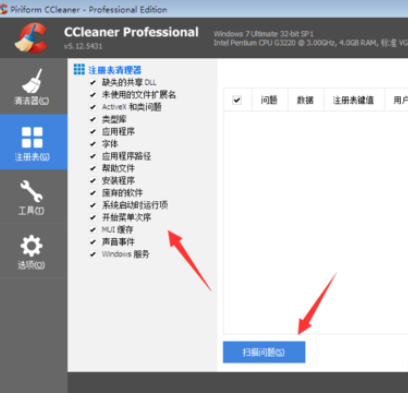Click the 系统启动时运行项 label
The image size is (408, 393).
(x=135, y=205)
